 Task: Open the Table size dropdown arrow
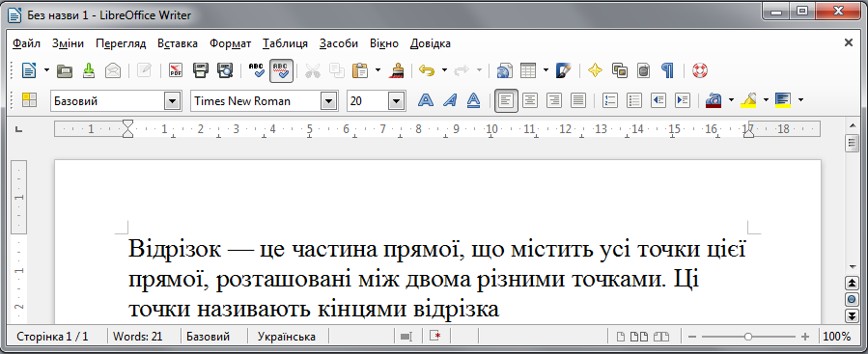546,70
